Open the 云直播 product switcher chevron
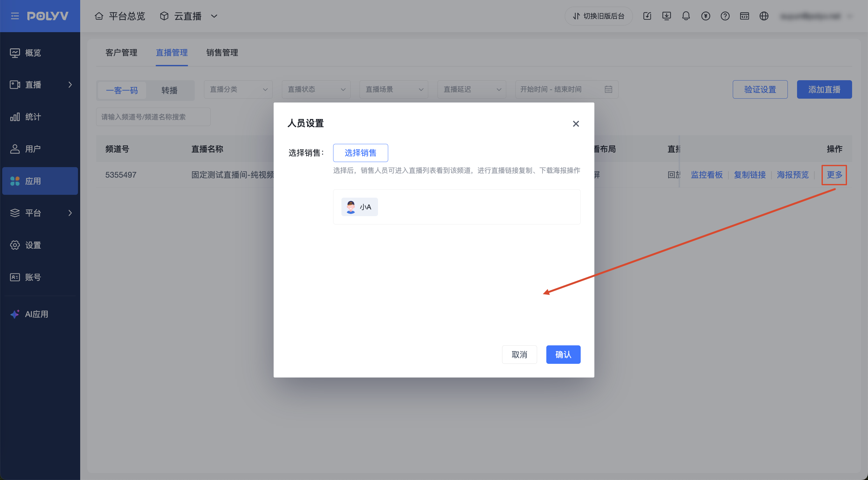Screen dimensions: 868x480 pyautogui.click(x=214, y=16)
